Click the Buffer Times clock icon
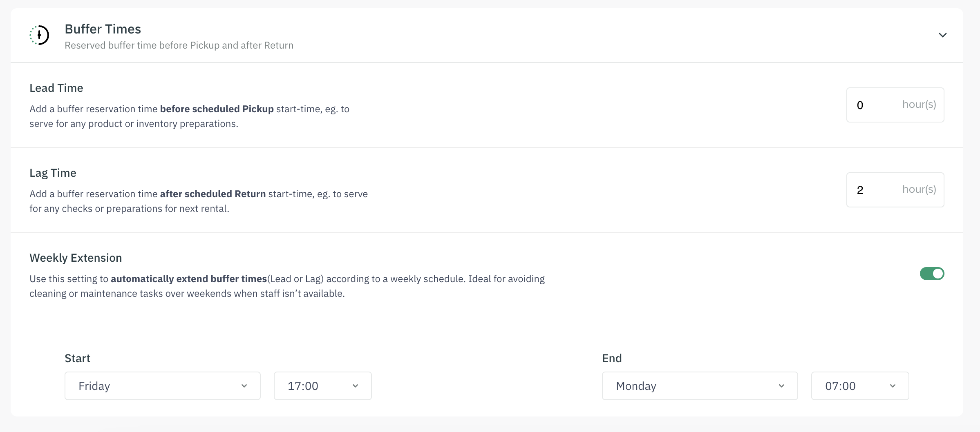Screen dimensions: 980x432 (39, 35)
